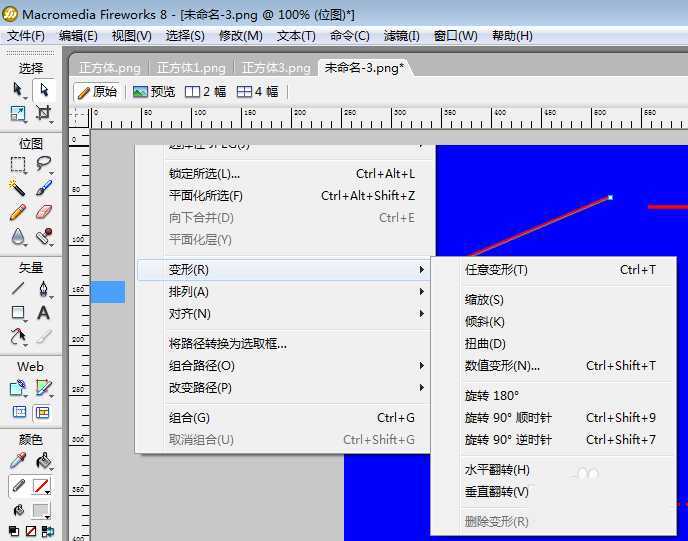This screenshot has width=688, height=541.
Task: Switch to the 正方体3.png tab
Action: click(276, 68)
